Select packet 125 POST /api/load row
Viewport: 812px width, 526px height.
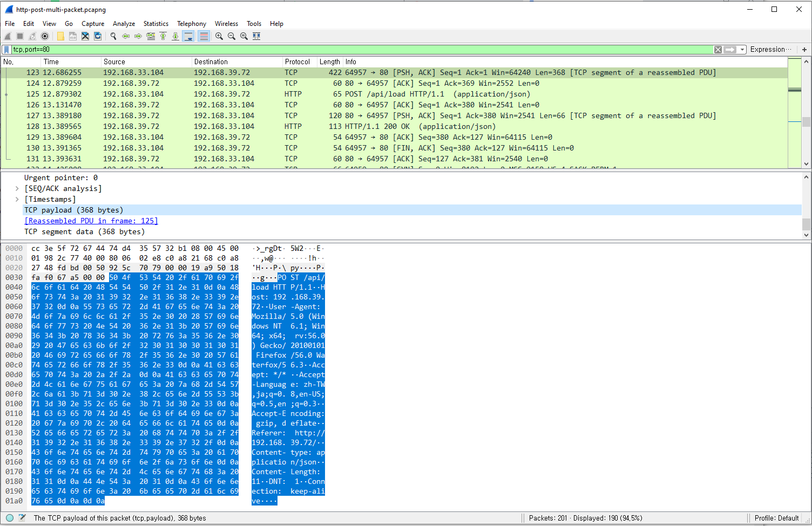395,94
